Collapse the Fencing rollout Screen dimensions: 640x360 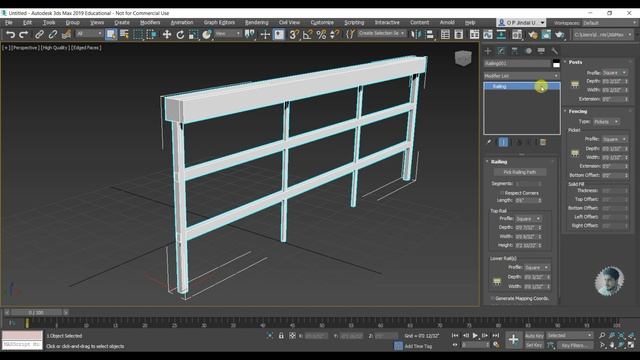[x=578, y=111]
